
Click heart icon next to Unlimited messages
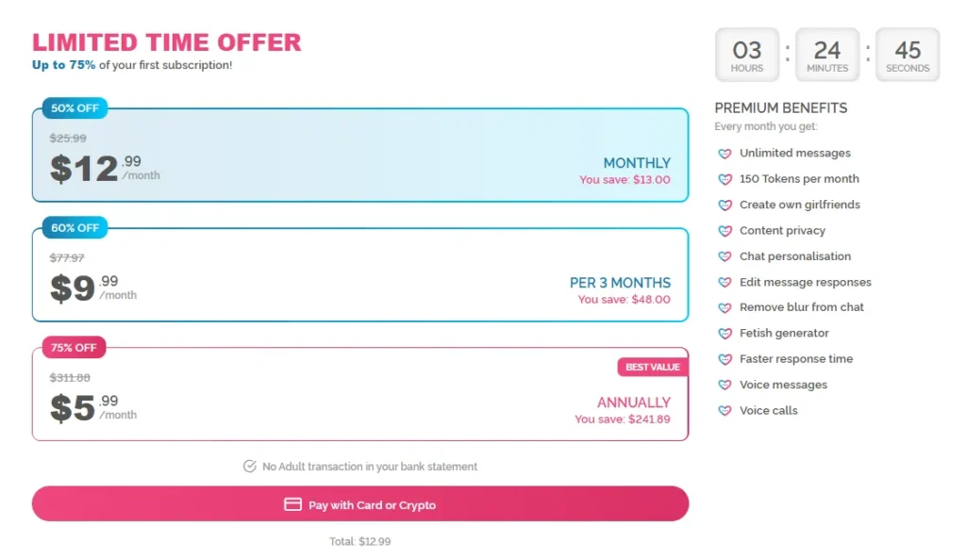[724, 154]
